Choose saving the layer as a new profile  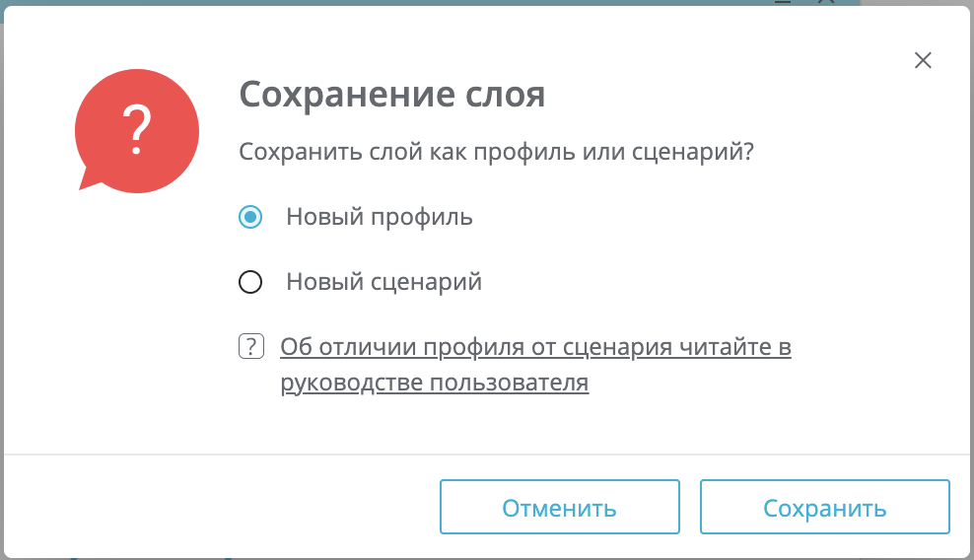[250, 217]
